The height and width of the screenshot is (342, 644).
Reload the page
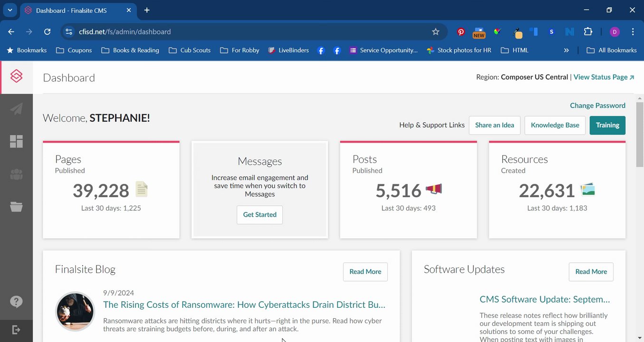(x=48, y=32)
